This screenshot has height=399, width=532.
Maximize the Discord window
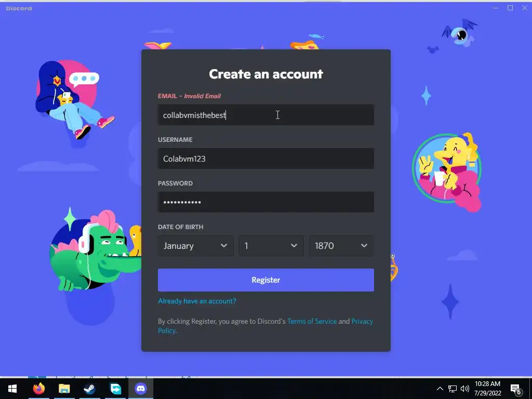[x=510, y=8]
